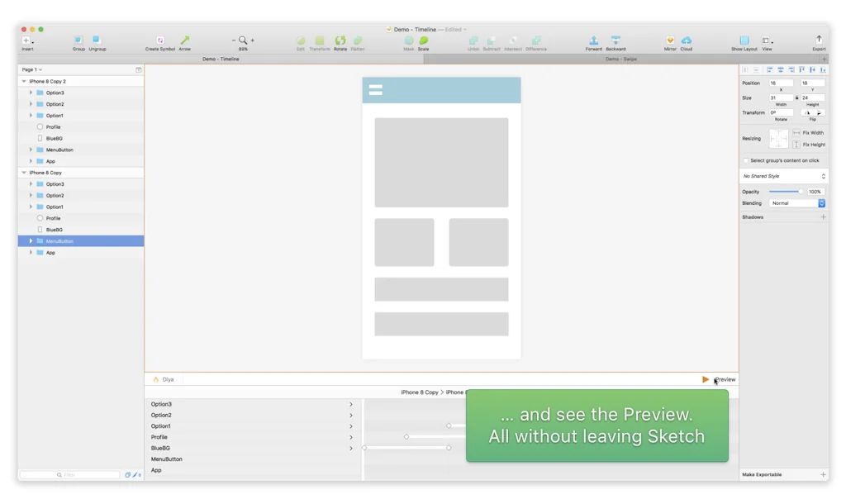Click the Forward arrange icon
The height and width of the screenshot is (504, 846).
click(x=593, y=40)
